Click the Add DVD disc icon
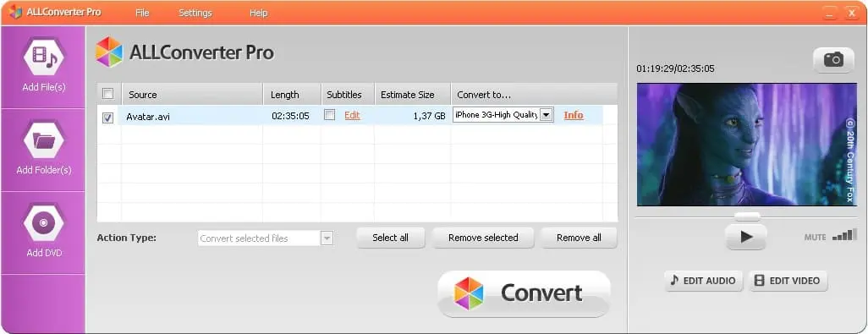This screenshot has width=868, height=334. pyautogui.click(x=44, y=223)
